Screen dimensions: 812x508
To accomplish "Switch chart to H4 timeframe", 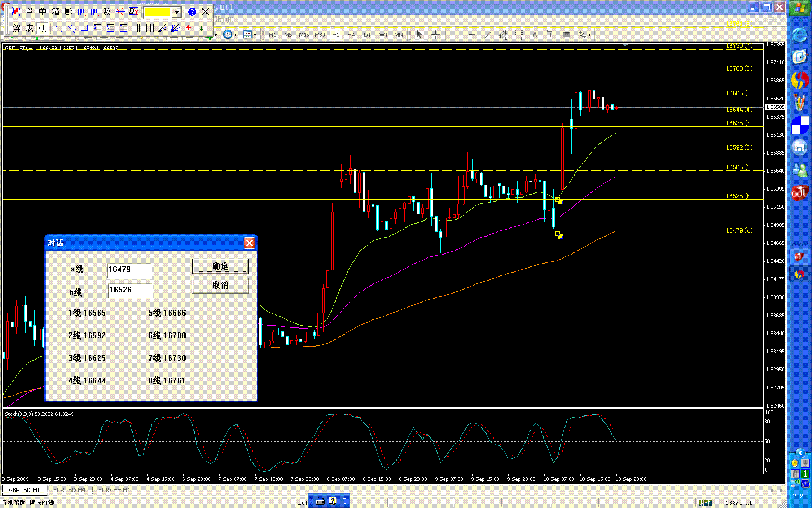I will tap(351, 34).
